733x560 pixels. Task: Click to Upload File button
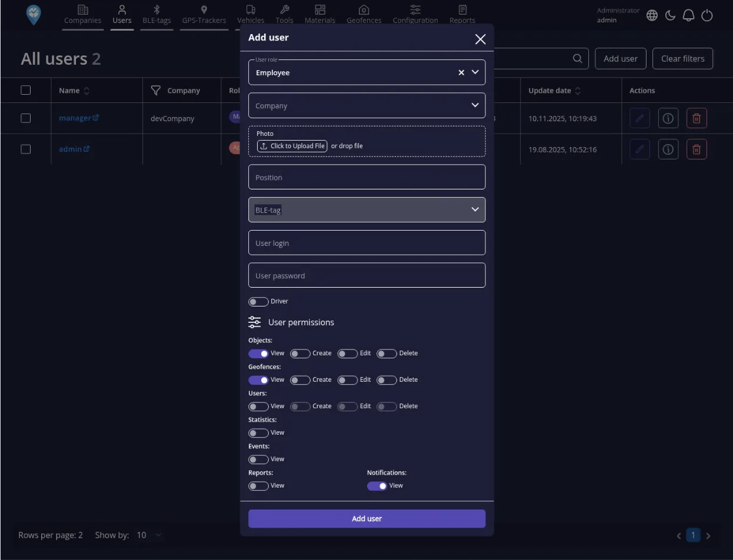click(292, 146)
